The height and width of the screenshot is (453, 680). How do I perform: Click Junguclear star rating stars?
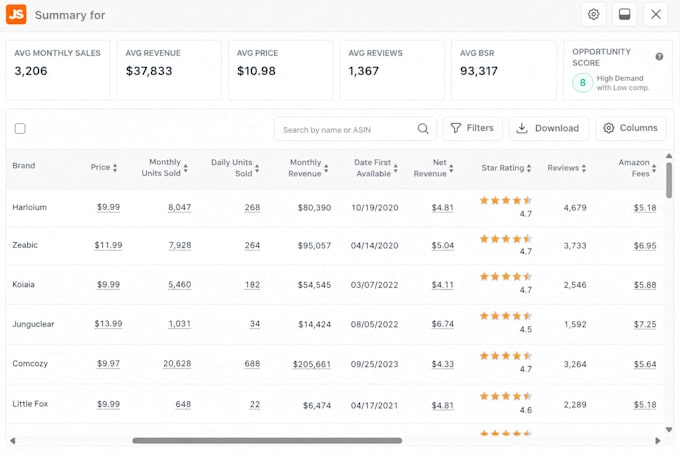(x=506, y=316)
